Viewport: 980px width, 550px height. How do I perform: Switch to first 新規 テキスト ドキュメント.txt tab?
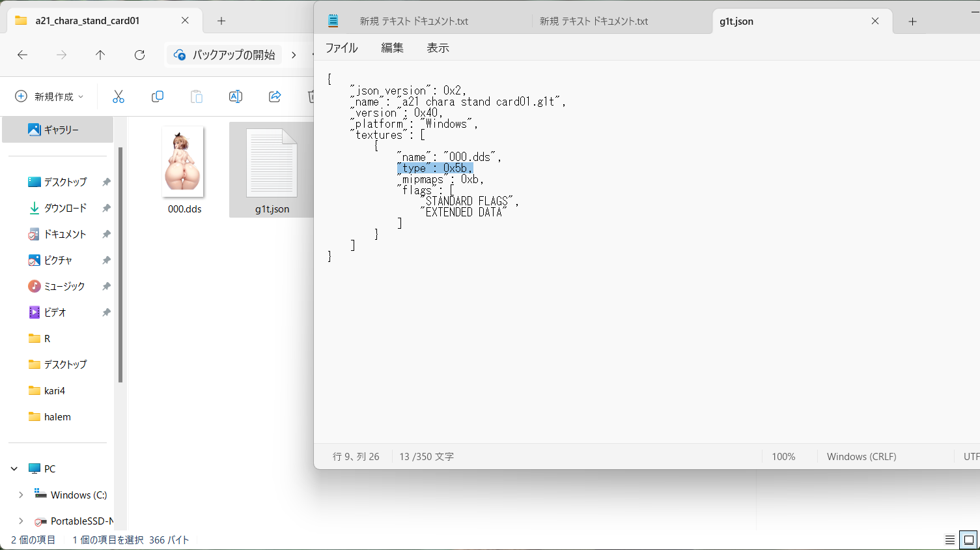point(414,21)
